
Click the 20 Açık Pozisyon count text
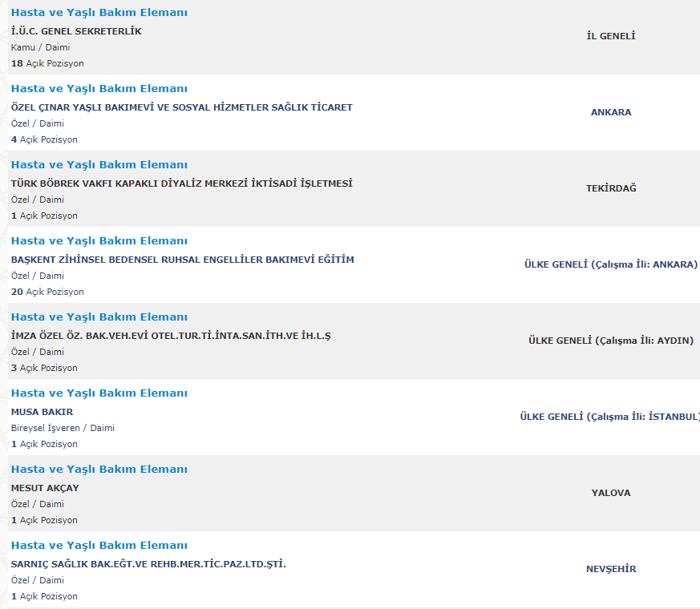click(47, 292)
